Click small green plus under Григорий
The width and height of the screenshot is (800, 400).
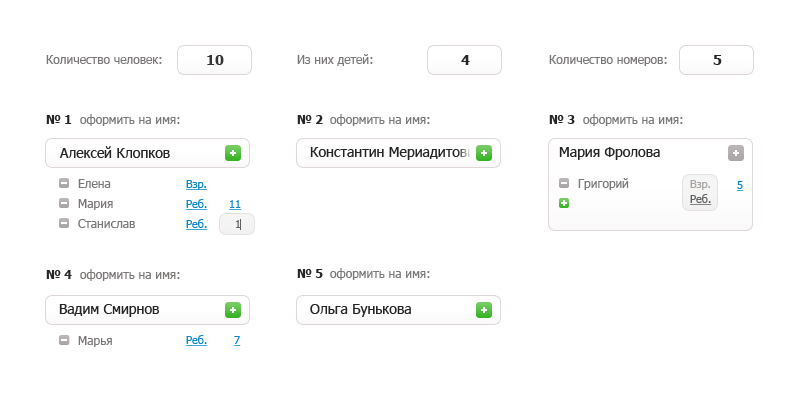(564, 203)
